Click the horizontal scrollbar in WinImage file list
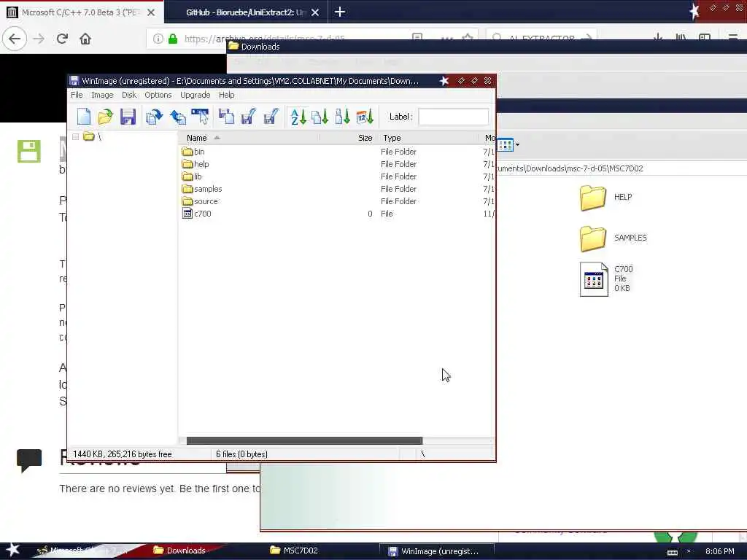This screenshot has width=747, height=560. click(304, 440)
